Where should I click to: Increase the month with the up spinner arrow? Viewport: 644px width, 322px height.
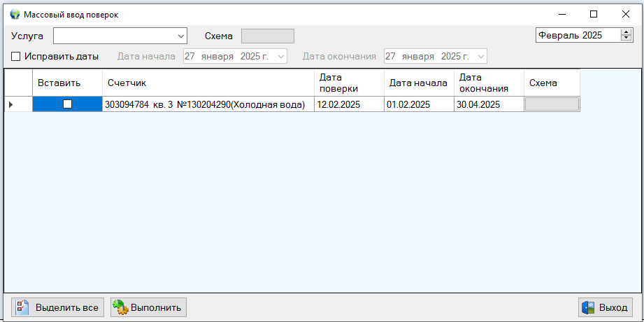[x=627, y=32]
